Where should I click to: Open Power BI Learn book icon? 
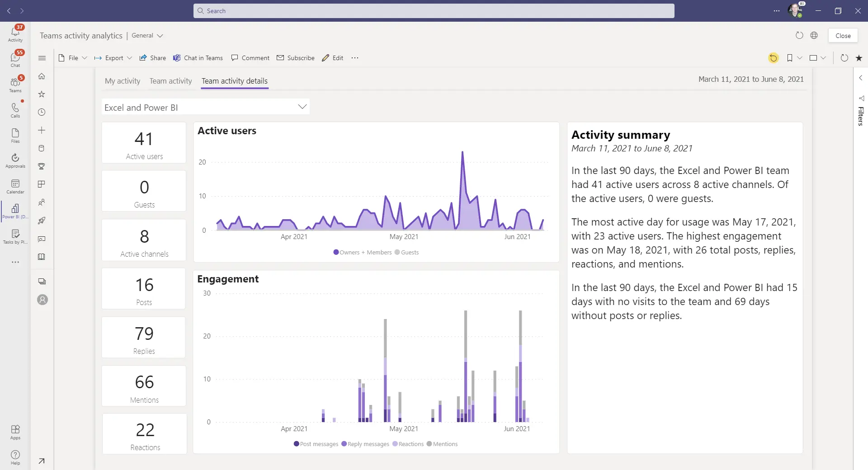(x=42, y=257)
